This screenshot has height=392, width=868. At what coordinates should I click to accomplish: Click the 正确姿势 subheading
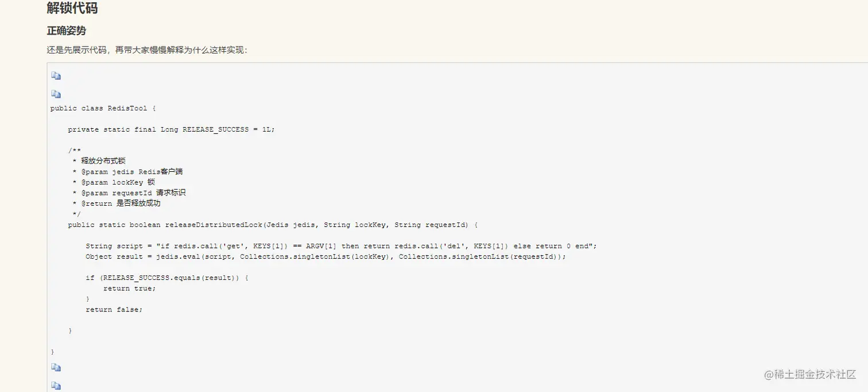[66, 30]
